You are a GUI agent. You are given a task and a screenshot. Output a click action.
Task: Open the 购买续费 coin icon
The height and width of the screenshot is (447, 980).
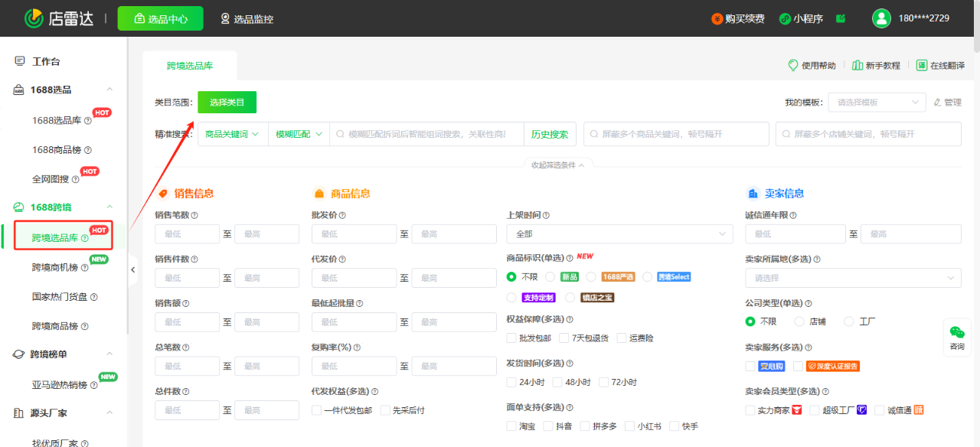717,18
